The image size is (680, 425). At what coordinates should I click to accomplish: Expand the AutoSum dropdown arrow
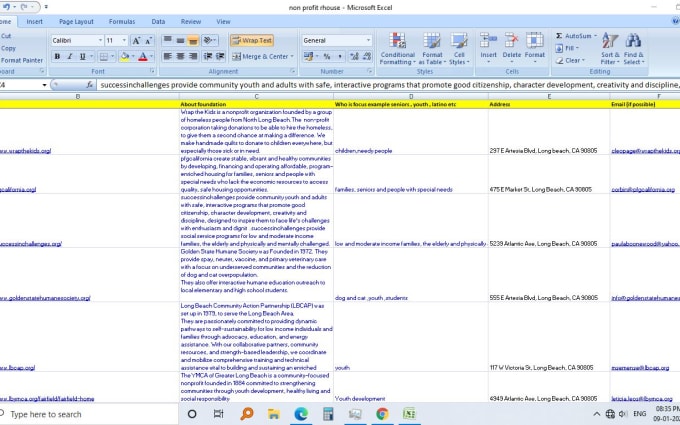click(595, 36)
